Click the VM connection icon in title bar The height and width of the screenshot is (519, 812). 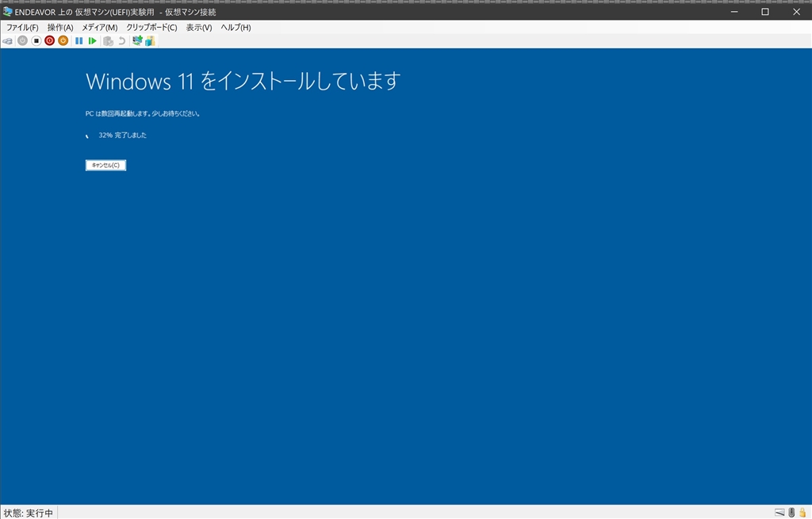pyautogui.click(x=7, y=11)
